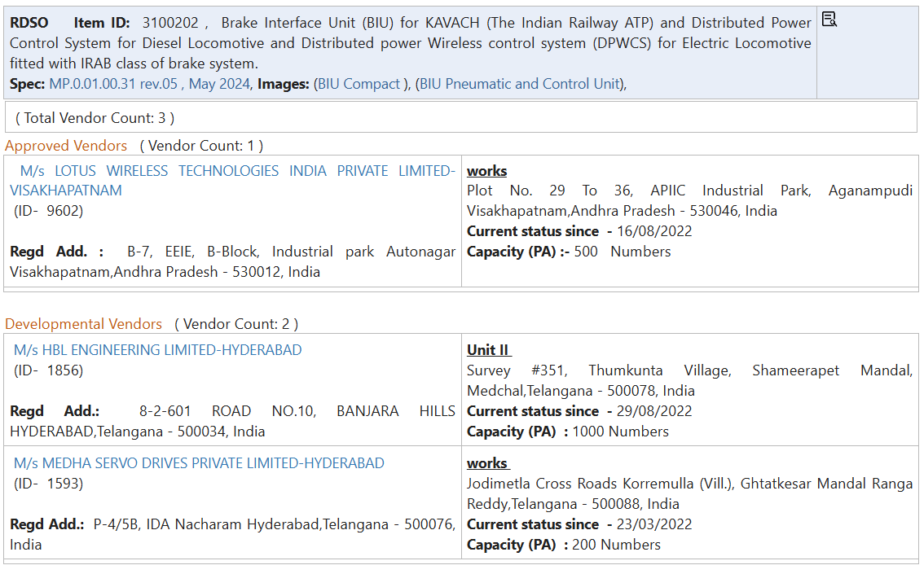Click the Developmental Vendors heading
Viewport: 924px width, 574px height.
point(83,324)
